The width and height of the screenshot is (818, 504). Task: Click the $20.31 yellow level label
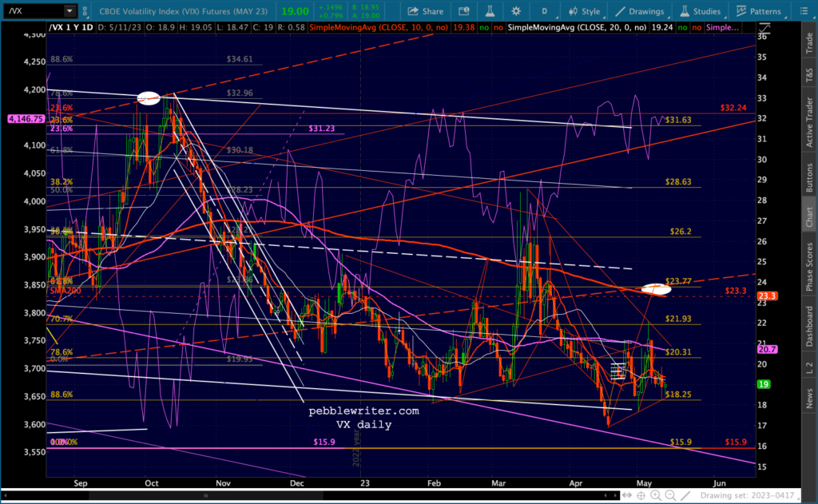[678, 352]
